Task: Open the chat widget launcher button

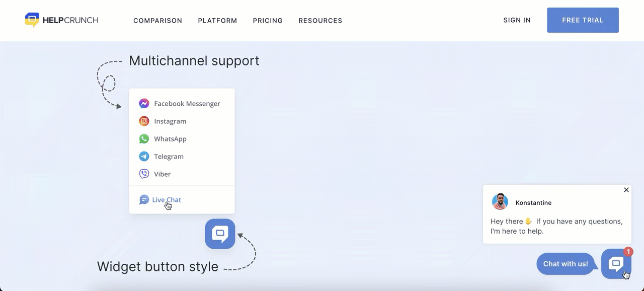Action: (x=616, y=264)
